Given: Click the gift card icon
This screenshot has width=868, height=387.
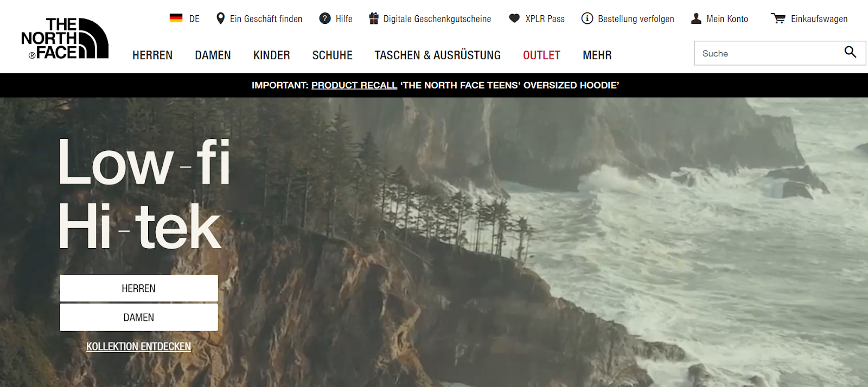Looking at the screenshot, I should tap(374, 18).
